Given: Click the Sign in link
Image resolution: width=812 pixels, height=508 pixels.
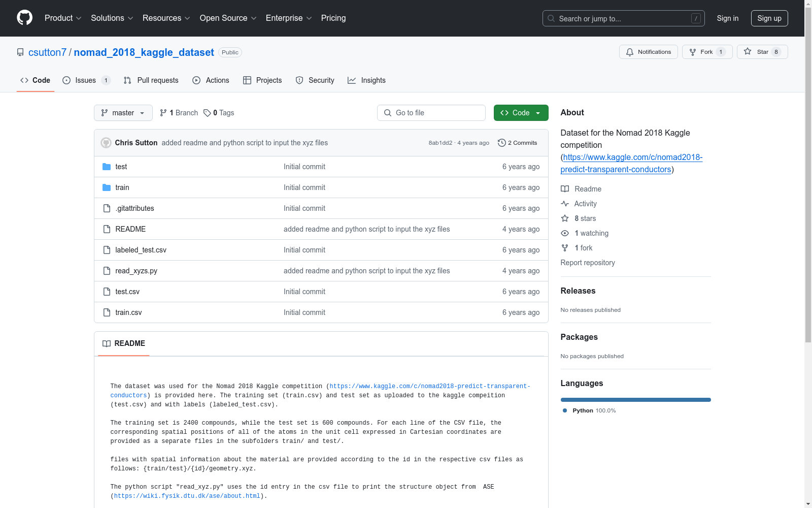Looking at the screenshot, I should [728, 18].
